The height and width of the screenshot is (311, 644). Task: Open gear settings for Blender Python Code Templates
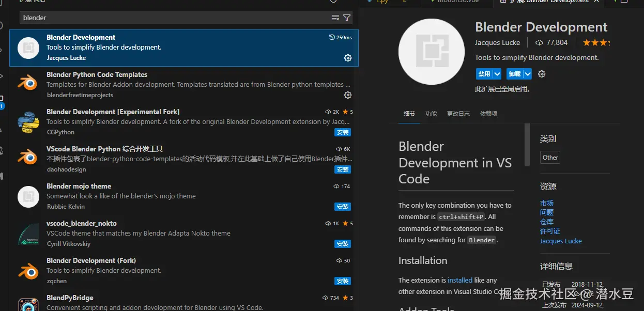coord(348,95)
